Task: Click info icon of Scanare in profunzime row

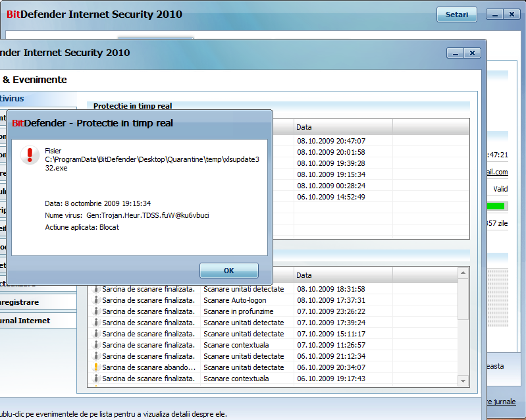Action: pos(96,311)
